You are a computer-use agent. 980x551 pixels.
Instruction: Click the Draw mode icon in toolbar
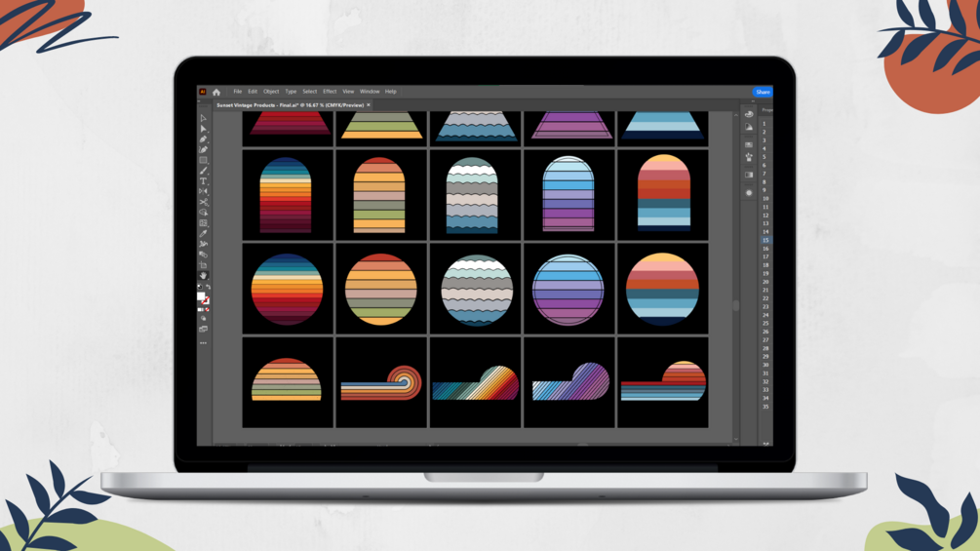[203, 319]
